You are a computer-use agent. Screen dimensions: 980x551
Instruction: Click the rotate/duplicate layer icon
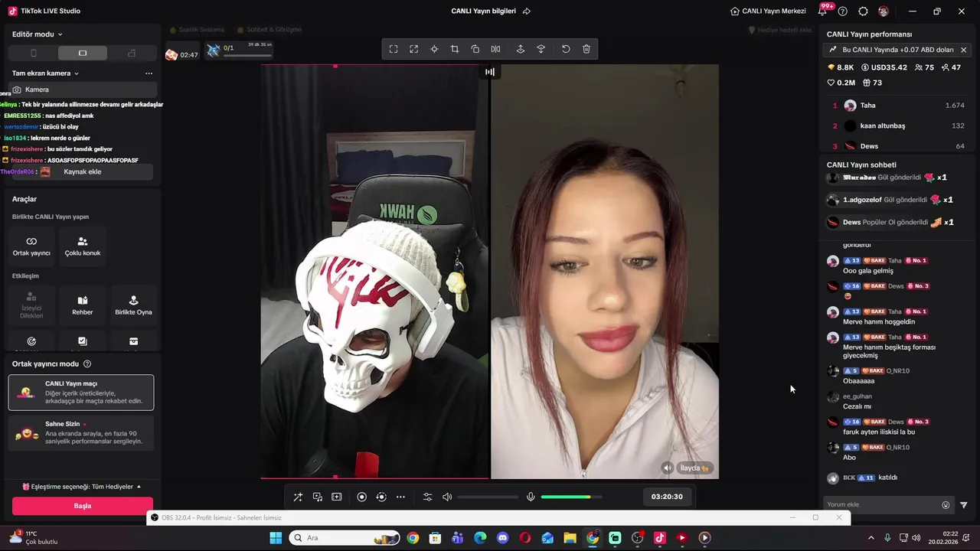pos(475,49)
